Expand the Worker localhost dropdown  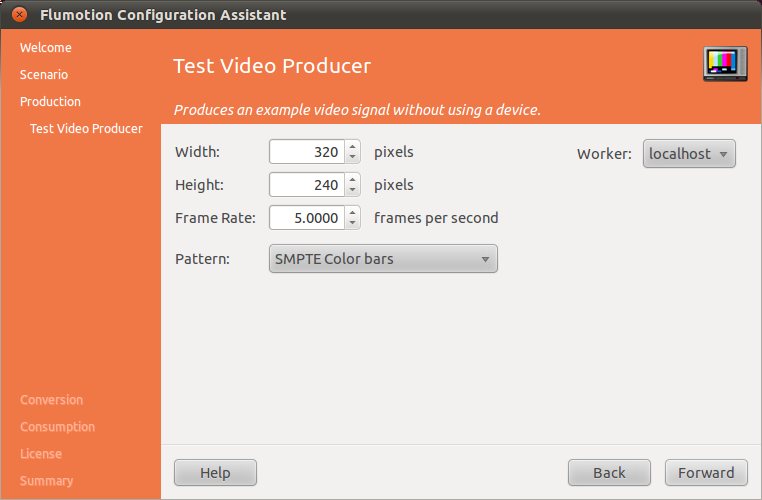pos(689,154)
